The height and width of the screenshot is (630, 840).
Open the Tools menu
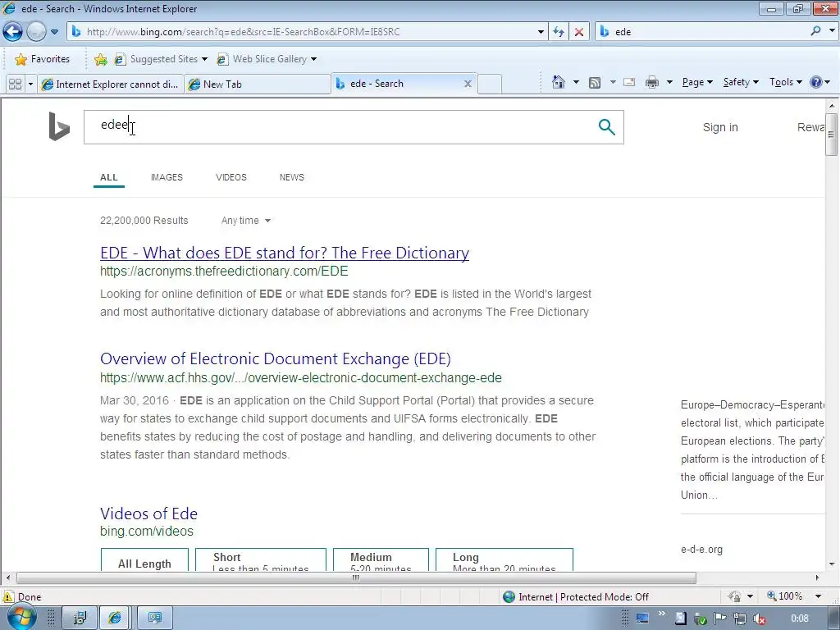click(786, 82)
